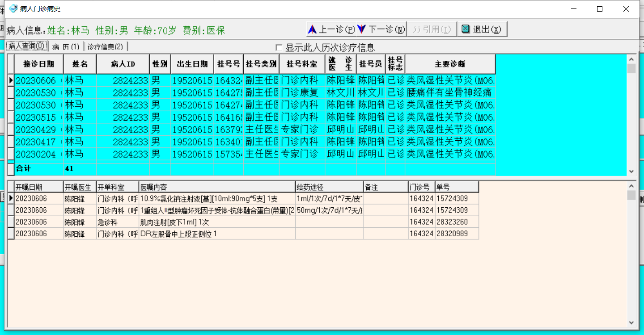Viewport: 644px width, 335px height.
Task: Click the 急诊科 department cell
Action: tap(118, 222)
